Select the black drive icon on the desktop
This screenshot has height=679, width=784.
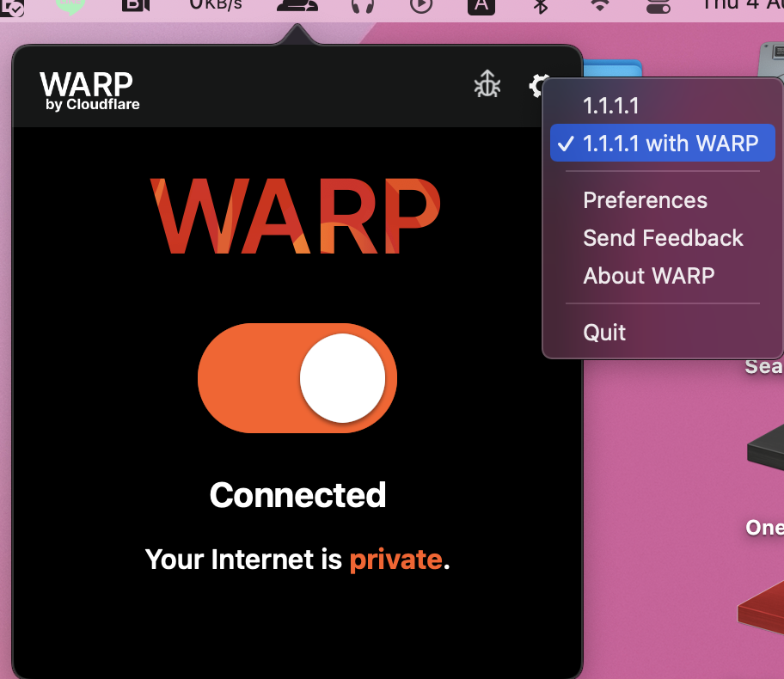766,448
